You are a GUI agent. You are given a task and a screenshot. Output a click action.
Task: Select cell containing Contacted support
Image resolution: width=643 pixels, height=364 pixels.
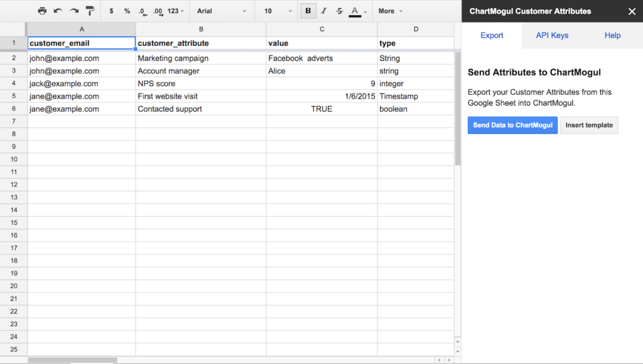click(x=201, y=109)
